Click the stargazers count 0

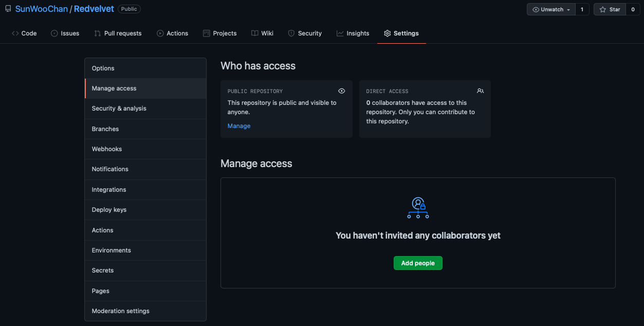(633, 9)
